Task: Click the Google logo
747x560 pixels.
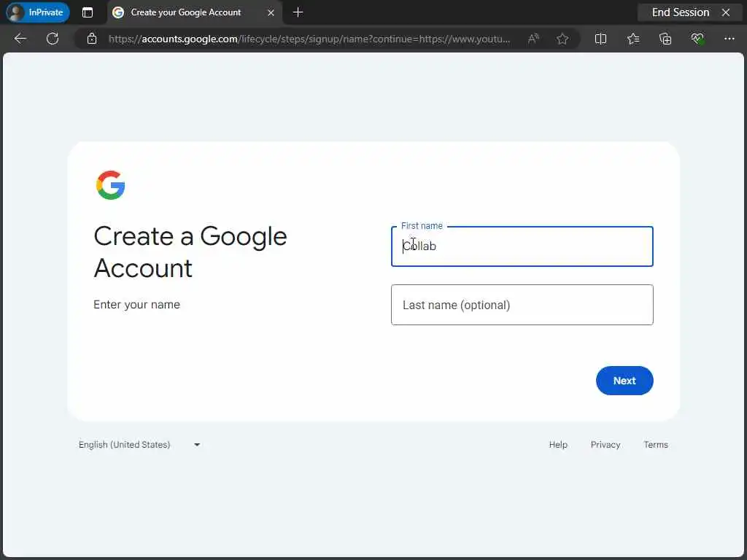Action: click(x=111, y=184)
